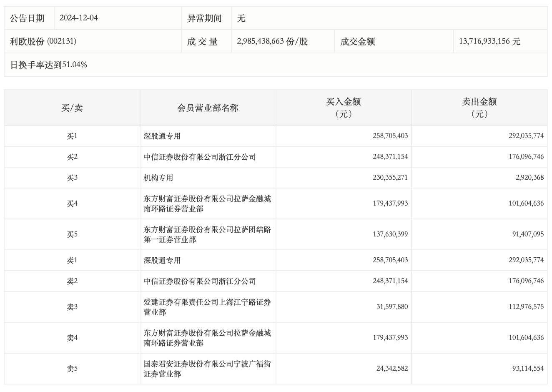Screen dimensions: 552x392
Task: Click the sell amount 93,114,554
Action: pyautogui.click(x=526, y=369)
